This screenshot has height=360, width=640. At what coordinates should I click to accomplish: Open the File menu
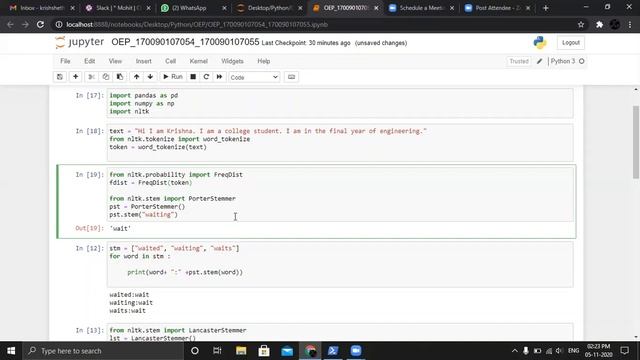(x=65, y=61)
